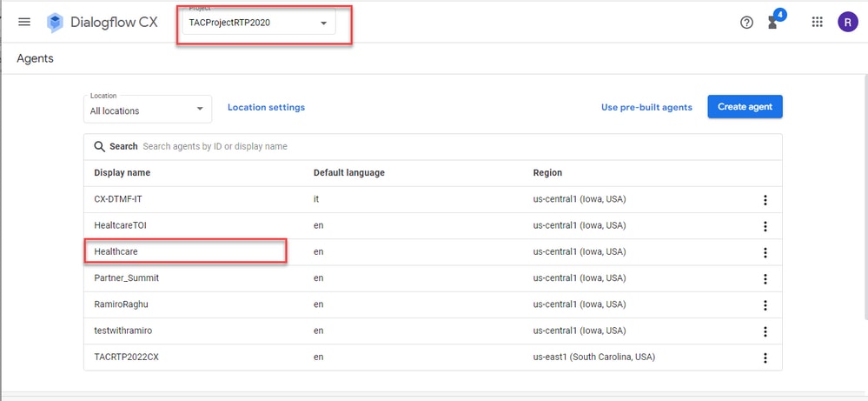Viewport: 868px width, 401px height.
Task: Open more options for Healthcare agent
Action: pyautogui.click(x=765, y=252)
